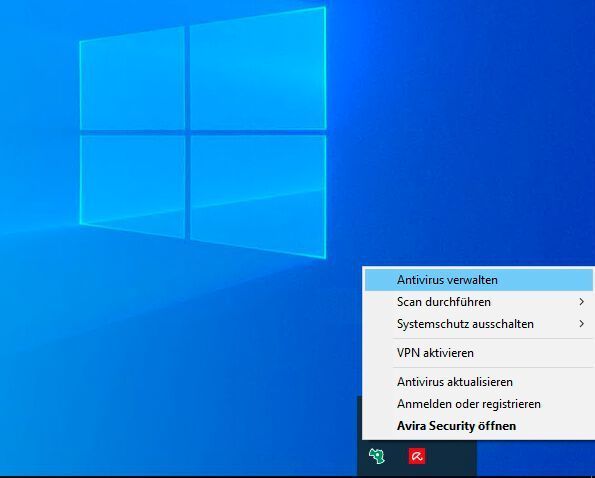Expand the Systemschutz ausschalten submenu arrow
The width and height of the screenshot is (595, 478).
pyautogui.click(x=582, y=324)
